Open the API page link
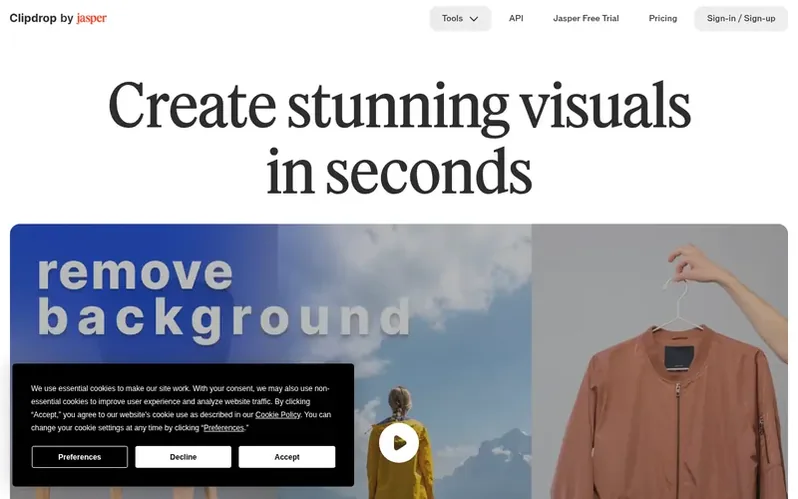Viewport: 798px width, 499px height. (516, 18)
